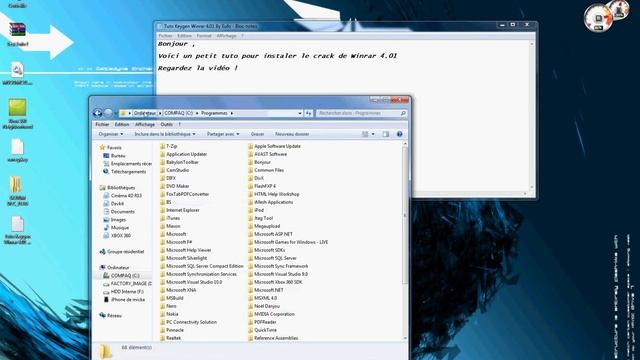Viewport: 640px width, 360px height.
Task: Open the Inclure dans la bibliothèque dropdown
Action: click(165, 134)
